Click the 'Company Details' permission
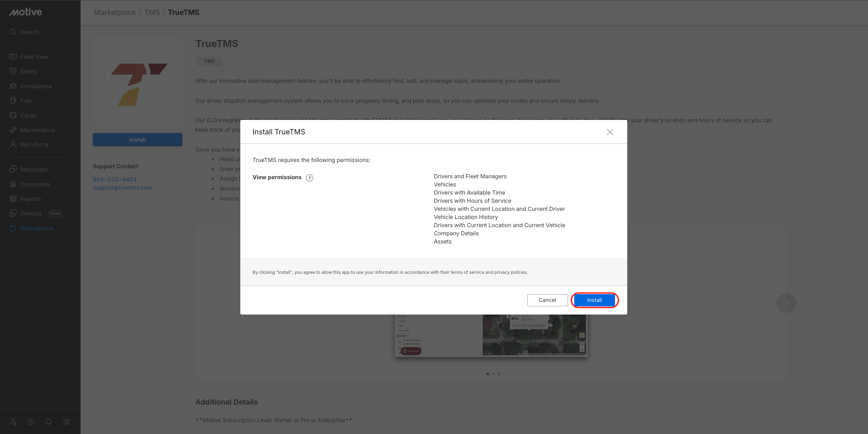Image resolution: width=868 pixels, height=434 pixels. pos(456,234)
